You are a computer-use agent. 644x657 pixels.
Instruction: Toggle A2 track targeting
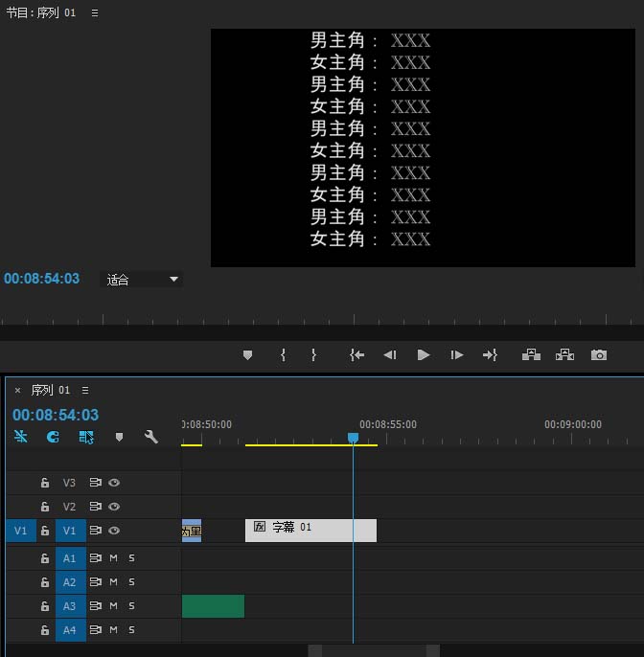(71, 582)
